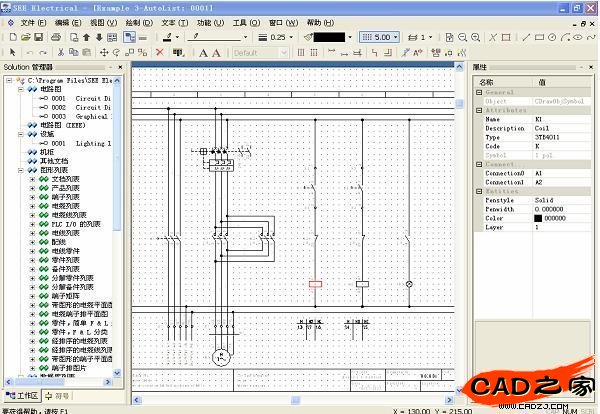The width and height of the screenshot is (600, 414).
Task: Open the 绘制(D) menu
Action: click(139, 21)
